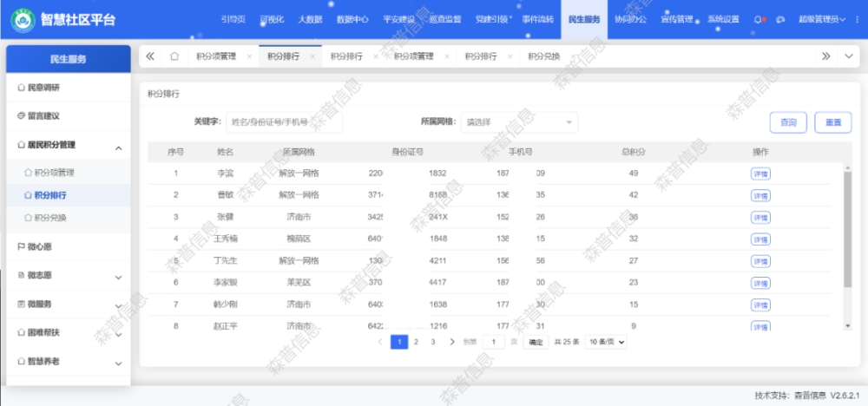The height and width of the screenshot is (406, 868).
Task: Click the 槐荫区 grid cell
Action: (x=299, y=239)
